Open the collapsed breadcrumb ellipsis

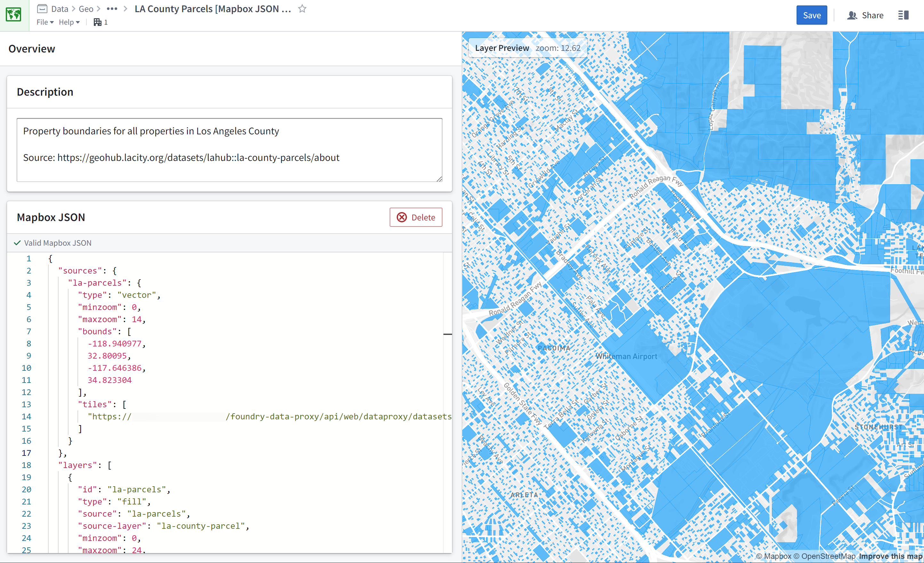pos(112,9)
